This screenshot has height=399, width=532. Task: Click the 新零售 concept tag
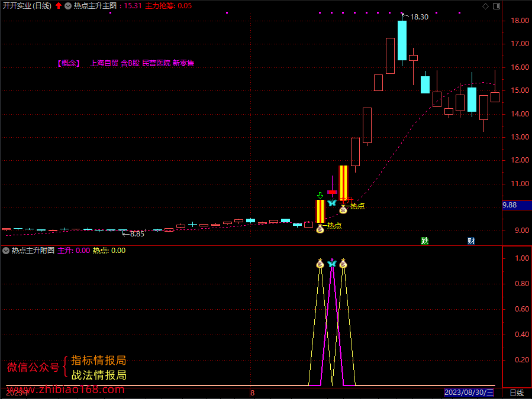183,63
